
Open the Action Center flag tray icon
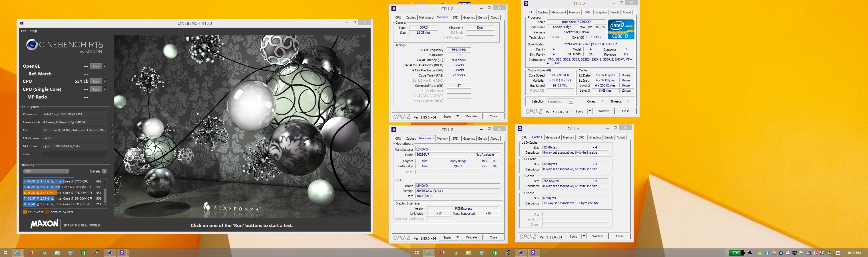[801, 253]
